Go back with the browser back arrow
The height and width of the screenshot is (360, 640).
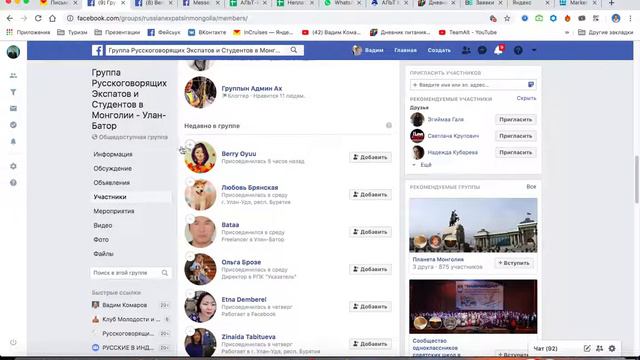[10, 18]
